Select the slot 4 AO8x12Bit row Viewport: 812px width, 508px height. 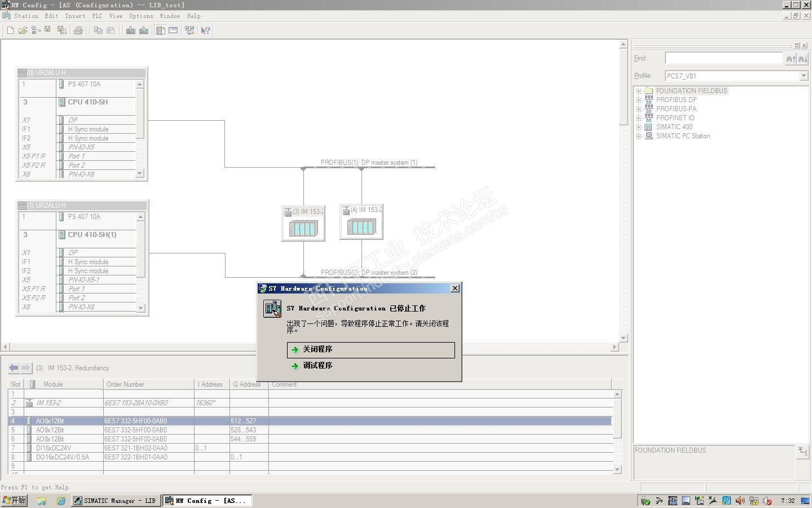[310, 421]
